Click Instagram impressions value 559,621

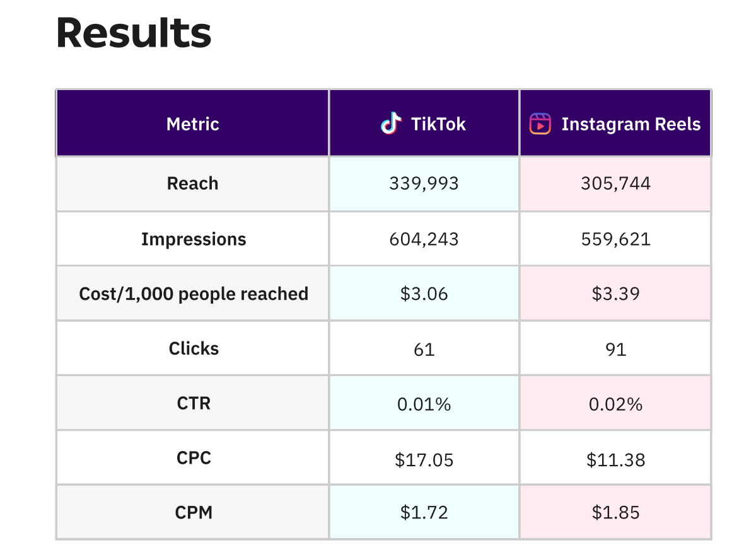pos(615,239)
